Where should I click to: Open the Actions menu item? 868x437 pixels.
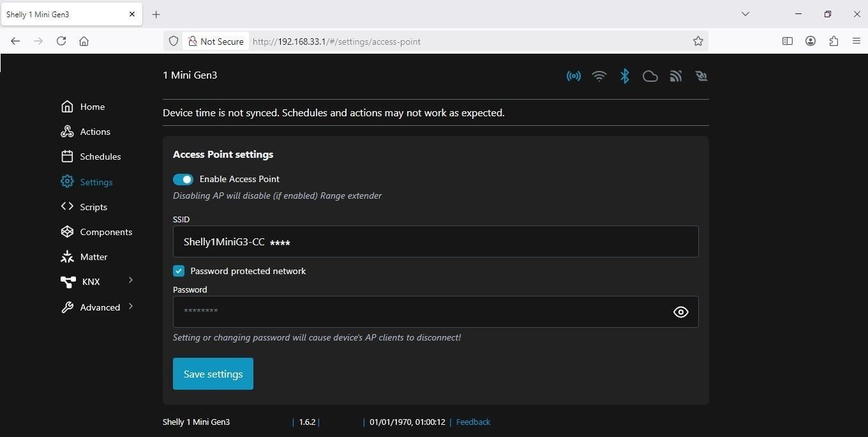tap(95, 132)
